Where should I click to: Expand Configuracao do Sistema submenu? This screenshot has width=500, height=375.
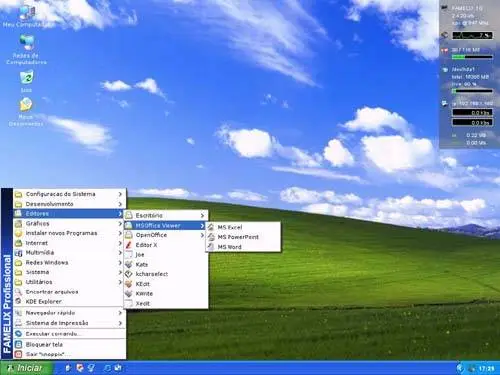click(x=69, y=194)
